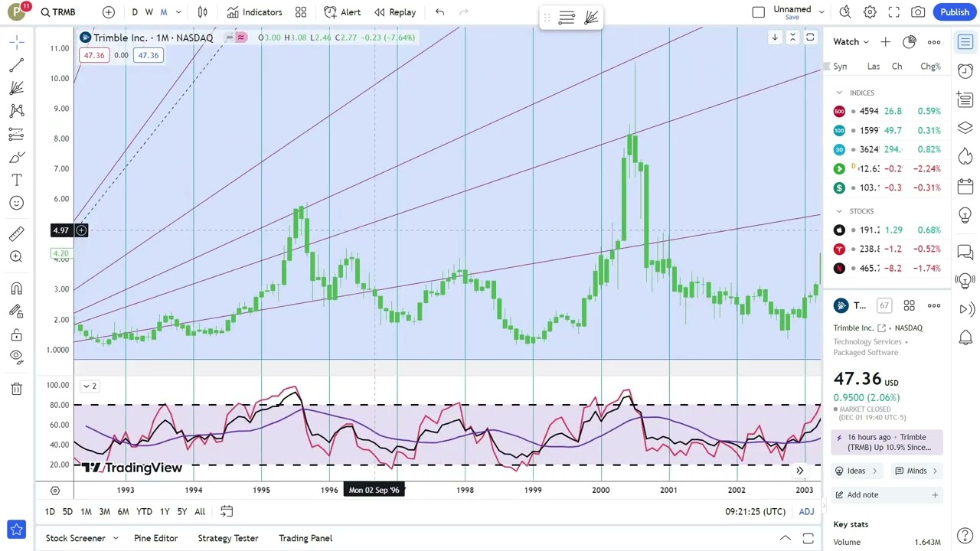Open the Watch list dropdown
Screen dimensions: 980x551
(851, 42)
